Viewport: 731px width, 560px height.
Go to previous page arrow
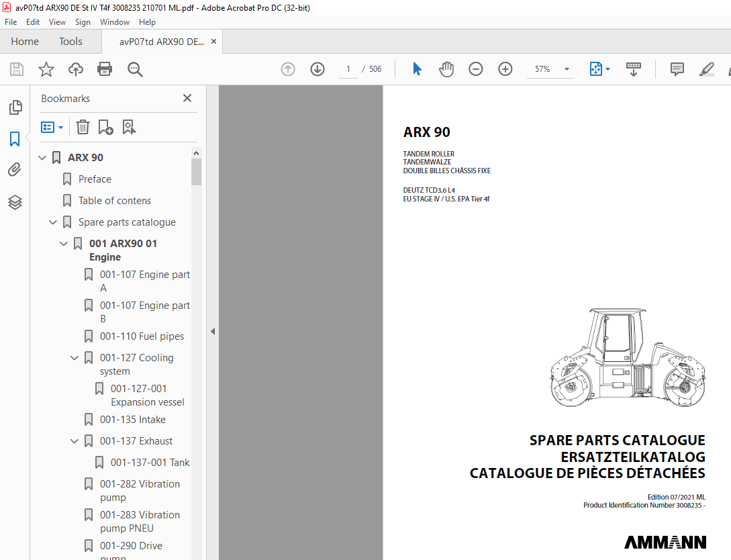pos(288,69)
